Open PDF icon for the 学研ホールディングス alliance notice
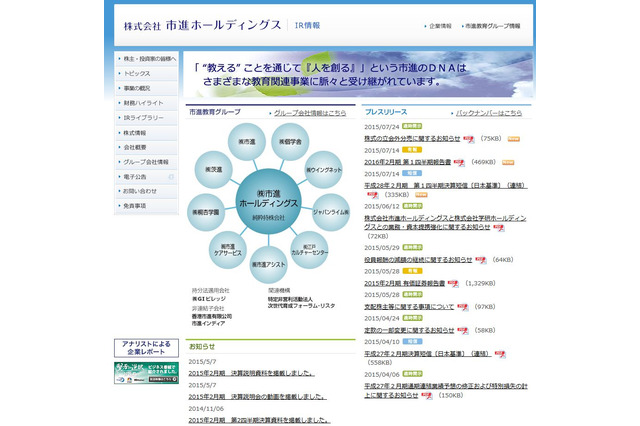 (499, 228)
